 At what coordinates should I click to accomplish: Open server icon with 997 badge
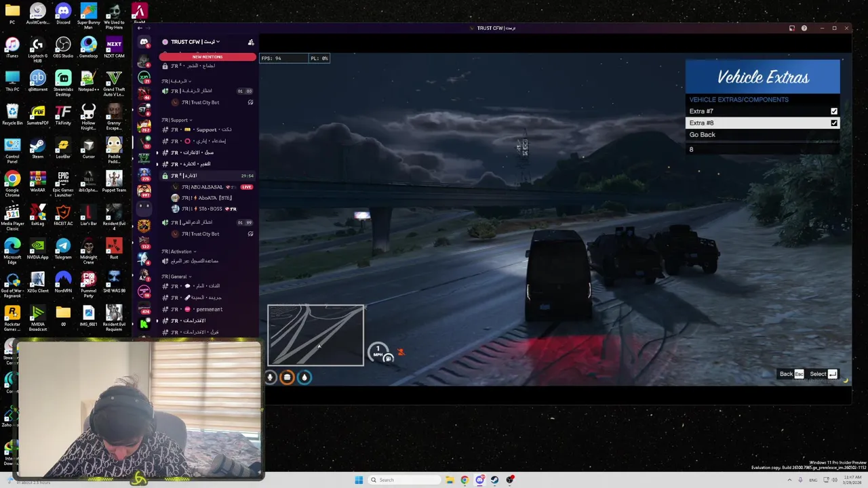tap(144, 191)
